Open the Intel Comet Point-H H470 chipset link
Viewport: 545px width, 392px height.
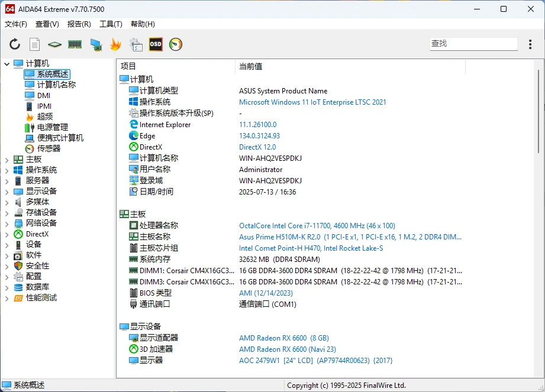pyautogui.click(x=311, y=248)
